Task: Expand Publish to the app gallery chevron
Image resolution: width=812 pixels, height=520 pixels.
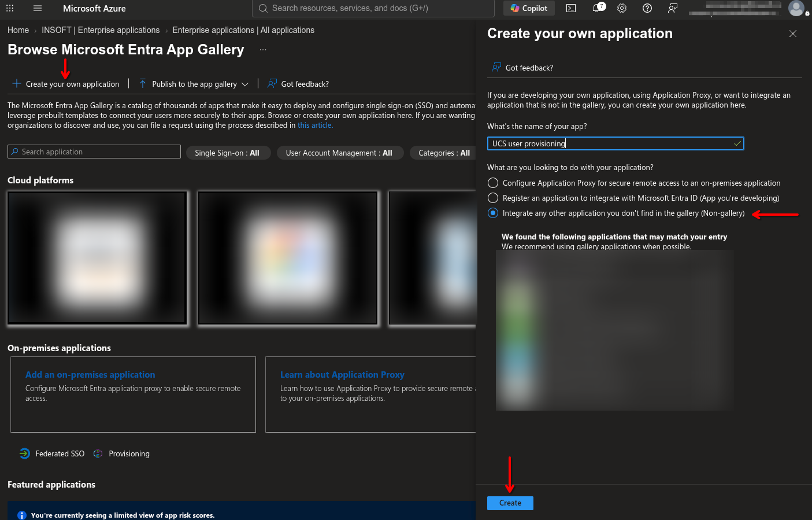Action: [x=245, y=84]
